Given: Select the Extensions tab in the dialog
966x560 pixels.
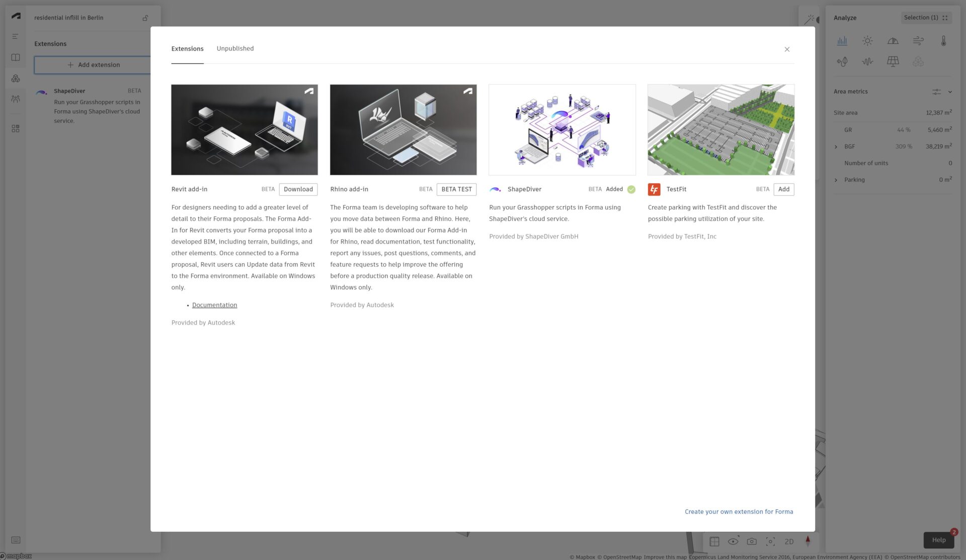Looking at the screenshot, I should [187, 49].
